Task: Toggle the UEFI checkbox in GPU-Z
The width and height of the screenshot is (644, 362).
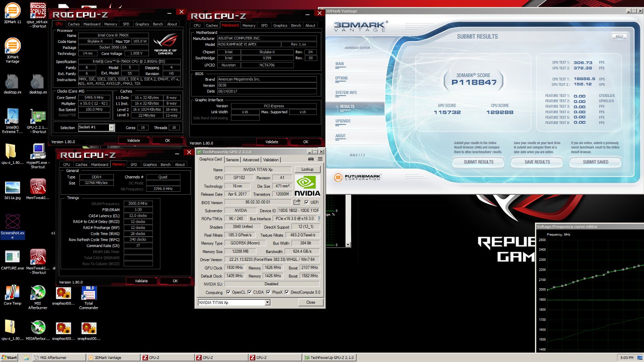Action: [x=307, y=202]
